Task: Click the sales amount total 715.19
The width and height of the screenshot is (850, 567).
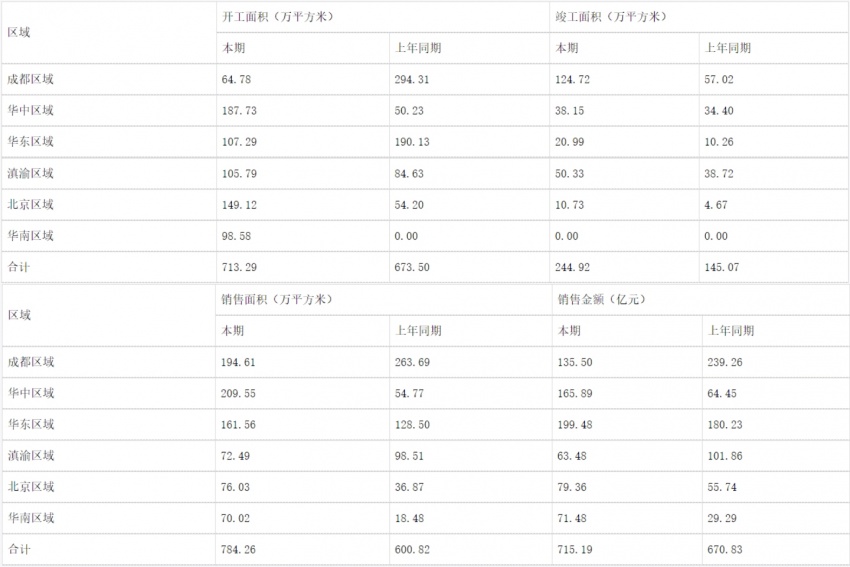Action: pyautogui.click(x=574, y=549)
